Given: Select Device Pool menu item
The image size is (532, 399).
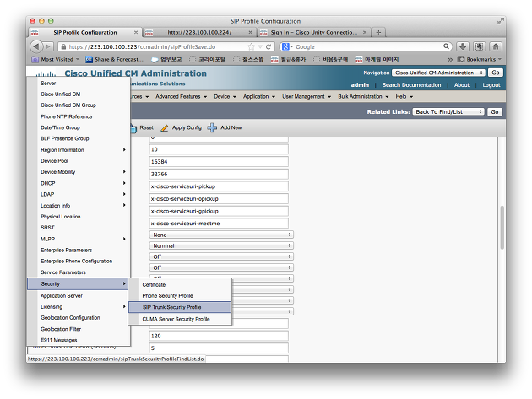Looking at the screenshot, I should click(x=79, y=160).
